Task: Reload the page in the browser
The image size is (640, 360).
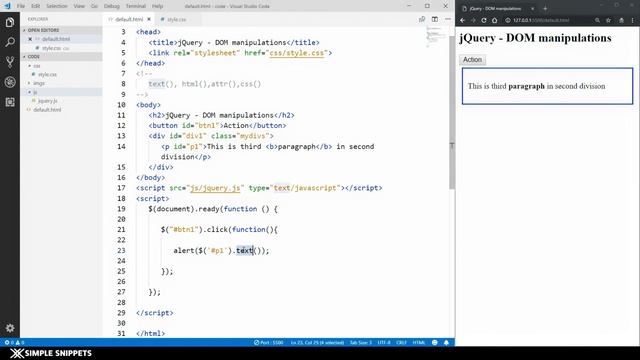Action: coord(484,20)
